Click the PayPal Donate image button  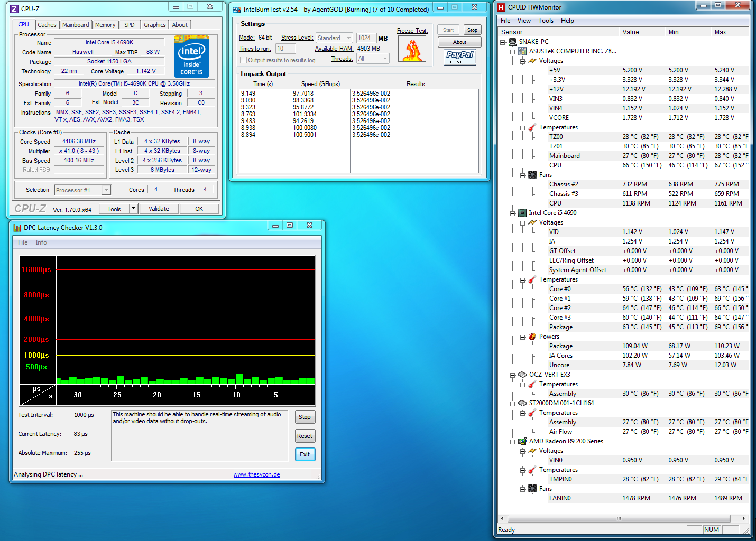tap(459, 57)
